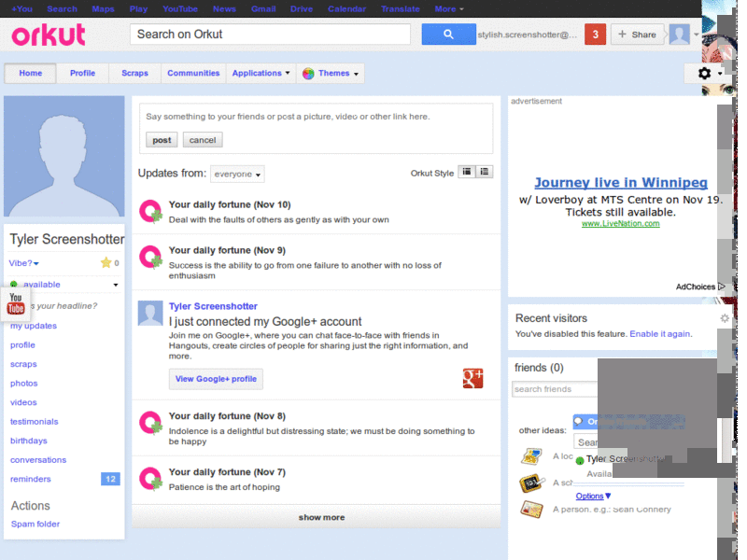Click the Tyler Screenshotter name in feed

213,306
